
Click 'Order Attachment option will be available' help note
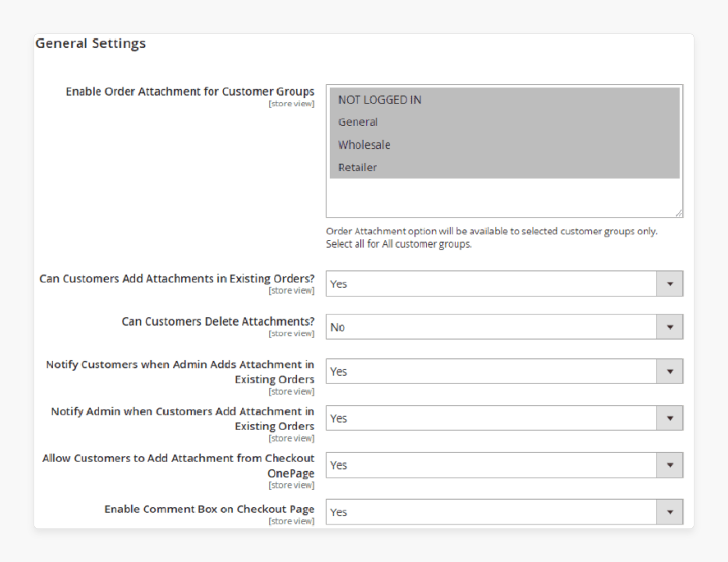[492, 237]
